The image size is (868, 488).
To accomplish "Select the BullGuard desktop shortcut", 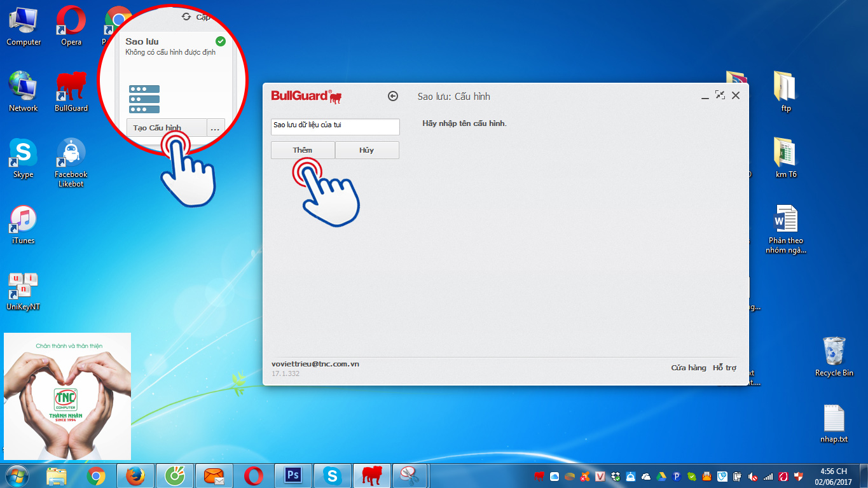I will (x=71, y=92).
